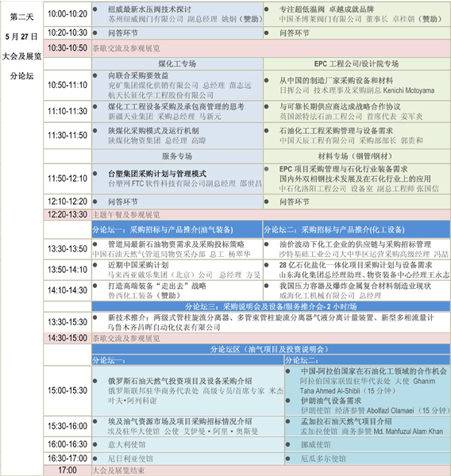Image resolution: width=451 pixels, height=476 pixels.
Task: Select the "10:50-11:10" time cell
Action: (x=67, y=85)
